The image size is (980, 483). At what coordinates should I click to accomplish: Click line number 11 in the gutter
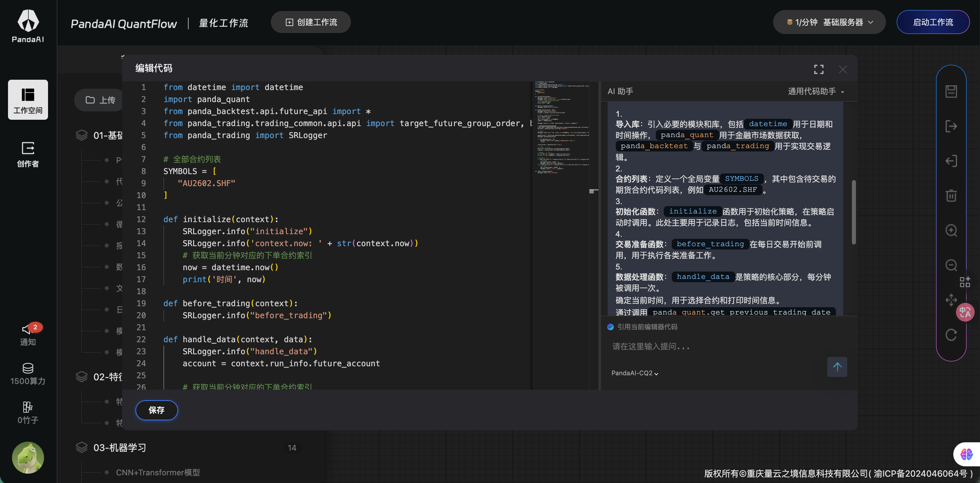141,207
